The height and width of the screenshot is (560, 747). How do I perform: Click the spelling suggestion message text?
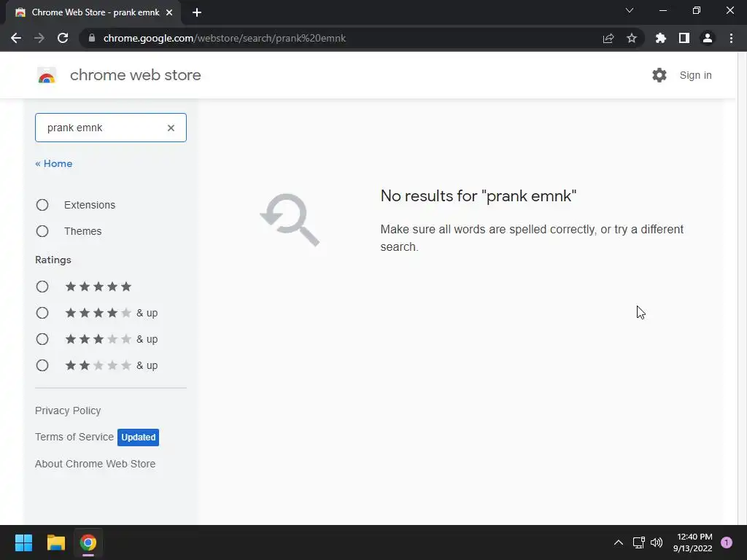[532, 238]
